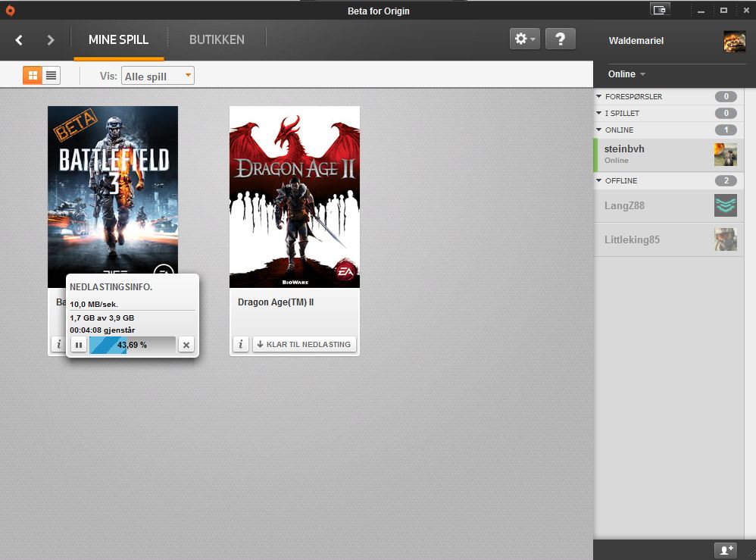Open the Vis filter dropdown Alle spill
756x560 pixels.
158,76
